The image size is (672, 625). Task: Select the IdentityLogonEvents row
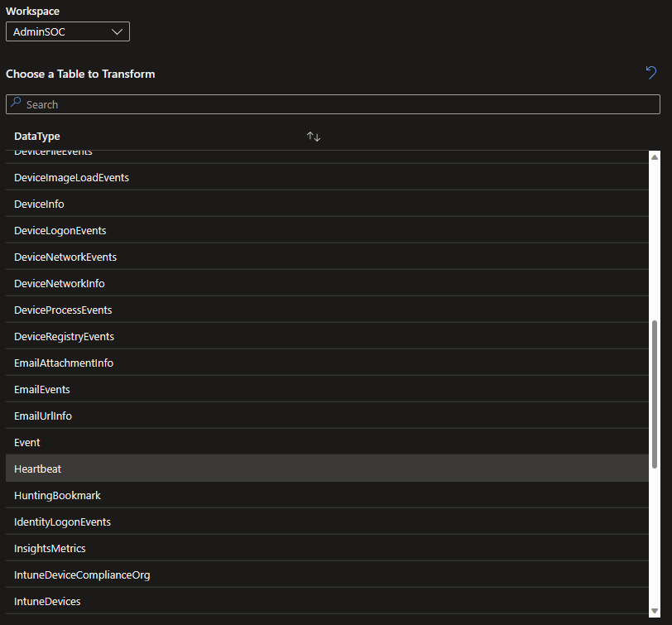327,522
